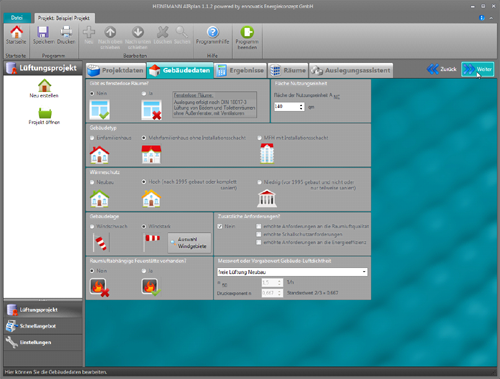Click the Nach oben schieben arrow icon

[110, 32]
